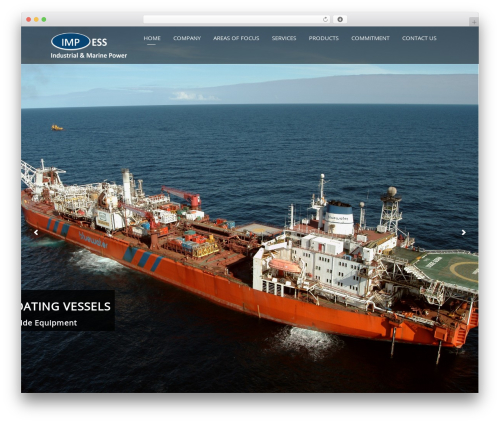The height and width of the screenshot is (423, 500).
Task: Open the CONTACT US page
Action: [419, 38]
